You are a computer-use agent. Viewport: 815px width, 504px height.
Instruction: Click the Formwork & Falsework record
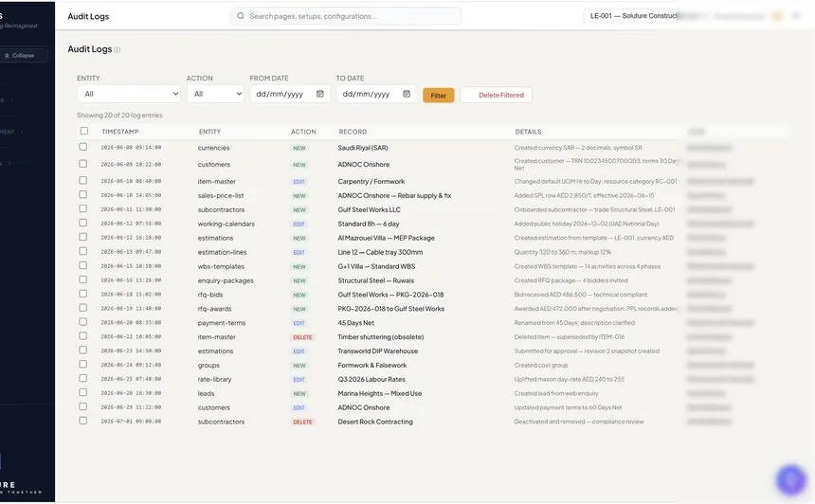pyautogui.click(x=372, y=366)
